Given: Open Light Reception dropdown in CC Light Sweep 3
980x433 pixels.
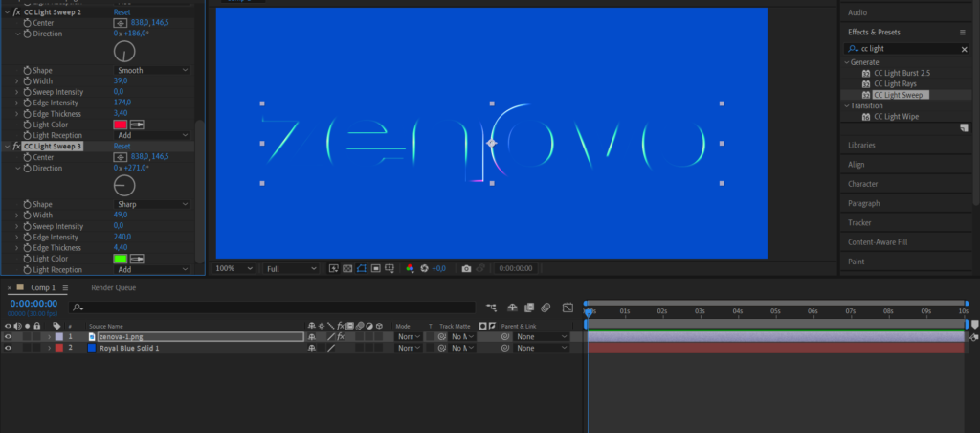Looking at the screenshot, I should tap(152, 270).
